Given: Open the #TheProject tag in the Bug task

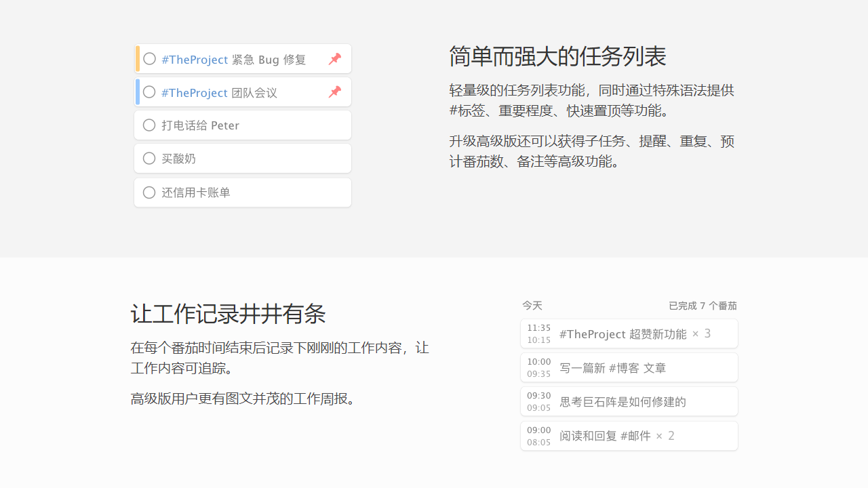Looking at the screenshot, I should tap(194, 59).
